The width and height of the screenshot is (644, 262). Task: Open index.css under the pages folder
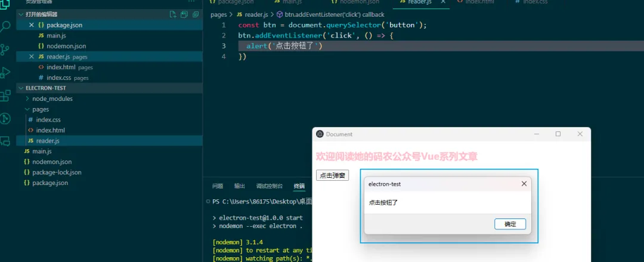(48, 120)
